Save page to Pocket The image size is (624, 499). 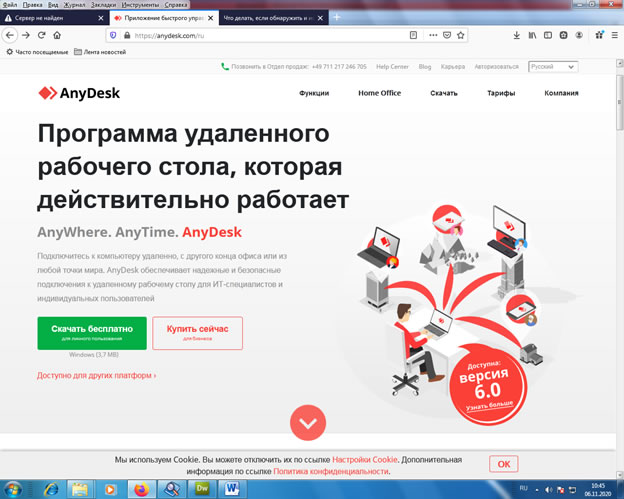(447, 35)
